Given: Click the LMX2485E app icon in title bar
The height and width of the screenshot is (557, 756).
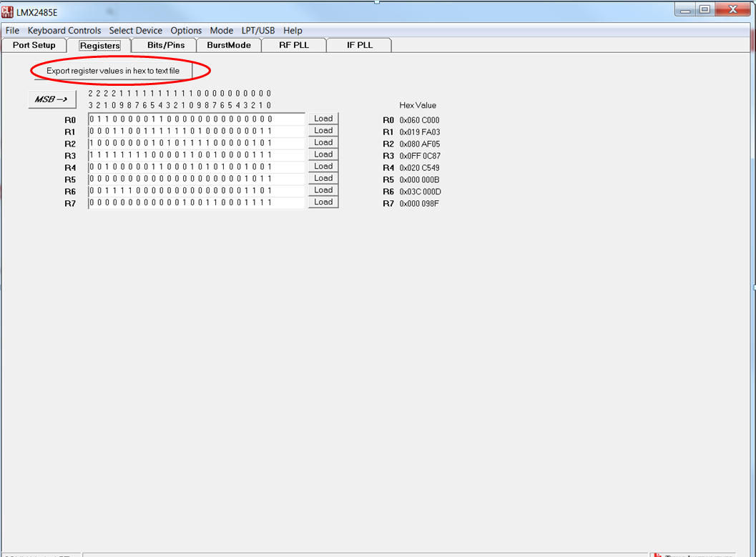Looking at the screenshot, I should [x=7, y=11].
